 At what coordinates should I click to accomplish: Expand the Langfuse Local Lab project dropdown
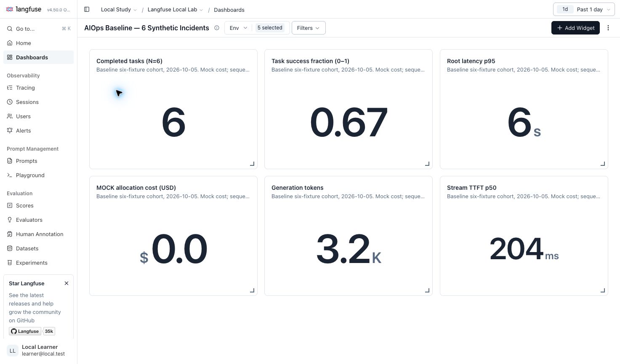point(175,10)
